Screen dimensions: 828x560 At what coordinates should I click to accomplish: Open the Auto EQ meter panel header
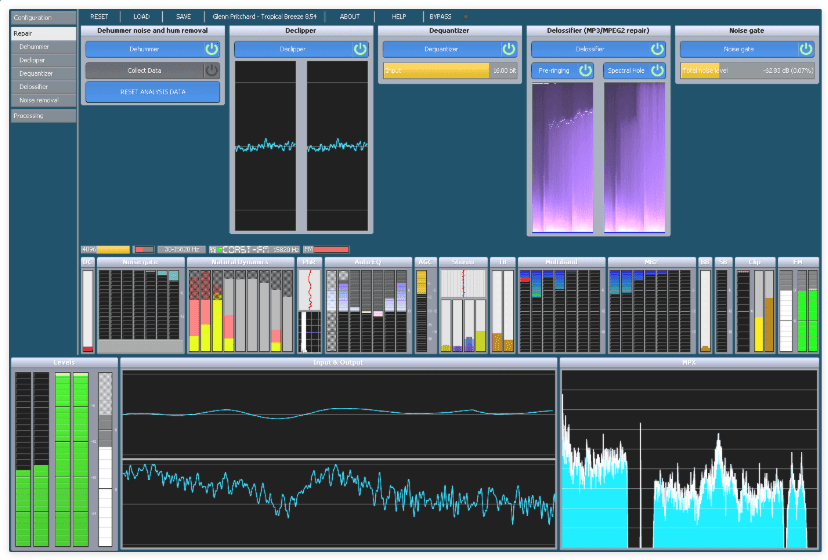point(368,262)
